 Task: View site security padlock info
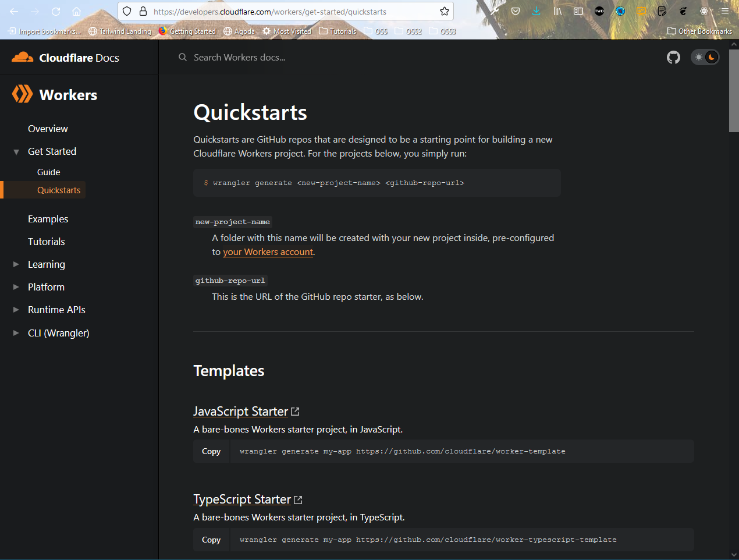pos(143,11)
